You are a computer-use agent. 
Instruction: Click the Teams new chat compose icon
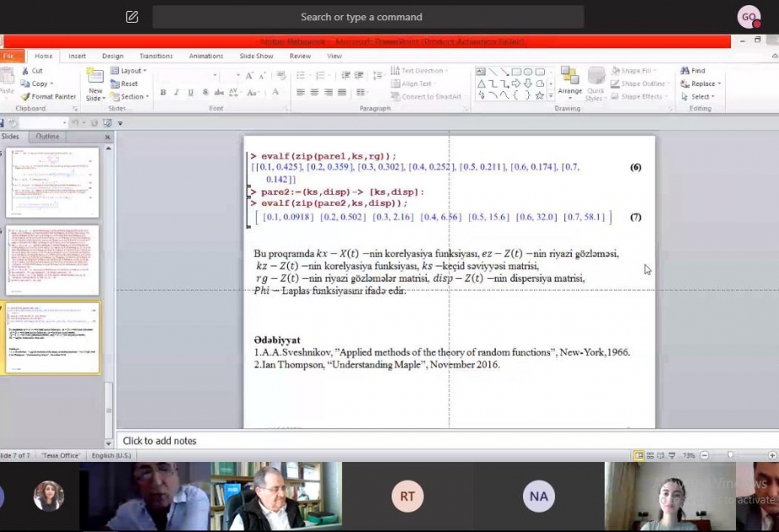[132, 17]
